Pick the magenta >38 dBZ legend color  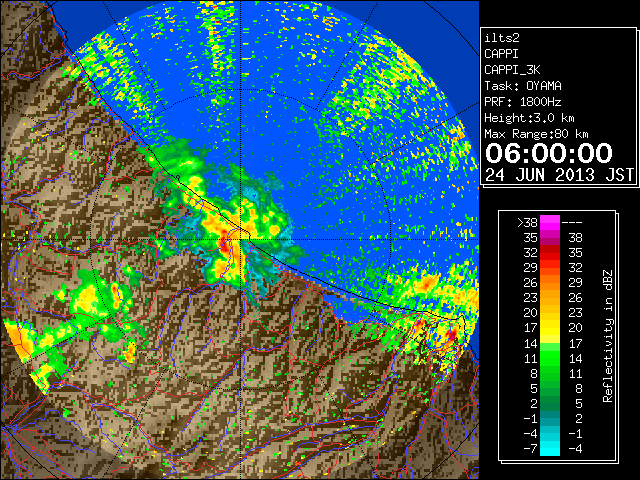tap(550, 222)
